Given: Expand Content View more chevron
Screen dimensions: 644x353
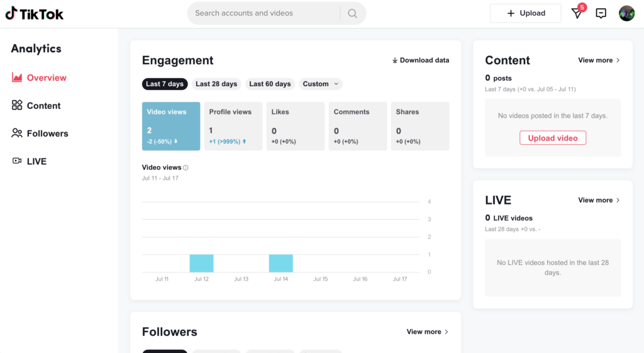Looking at the screenshot, I should click(618, 60).
